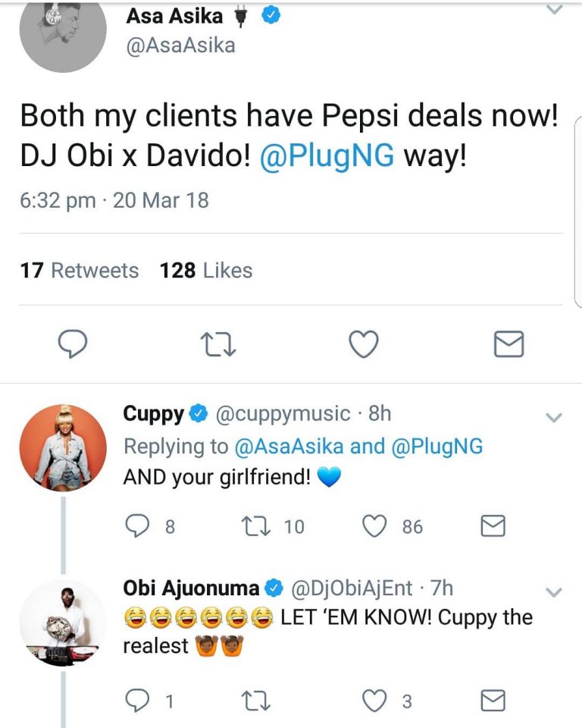
Task: Send Cuppy's tweet via message
Action: click(x=493, y=526)
